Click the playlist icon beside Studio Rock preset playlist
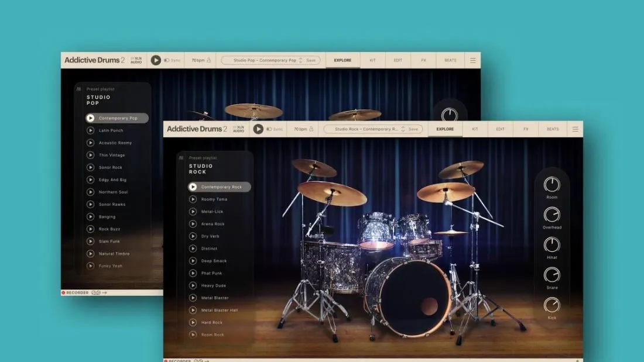This screenshot has height=362, width=644. tap(181, 157)
